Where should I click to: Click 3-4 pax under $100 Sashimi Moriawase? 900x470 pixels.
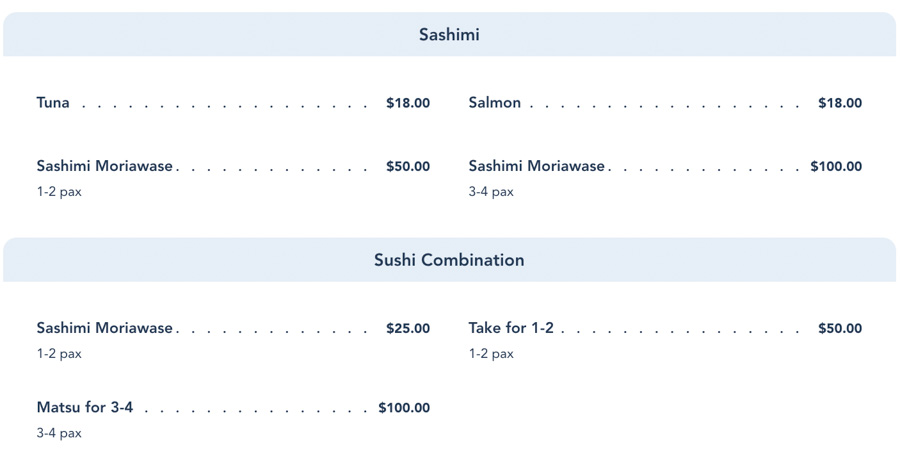491,192
